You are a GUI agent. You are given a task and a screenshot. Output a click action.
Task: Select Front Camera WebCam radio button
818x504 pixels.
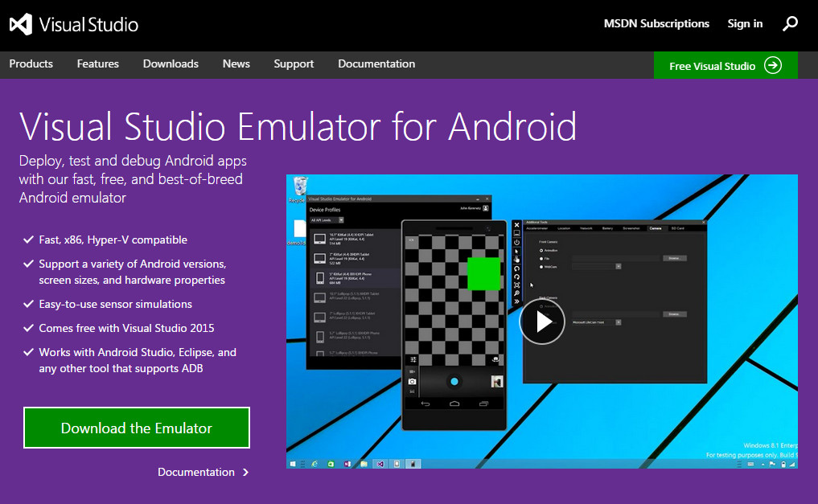click(x=541, y=267)
